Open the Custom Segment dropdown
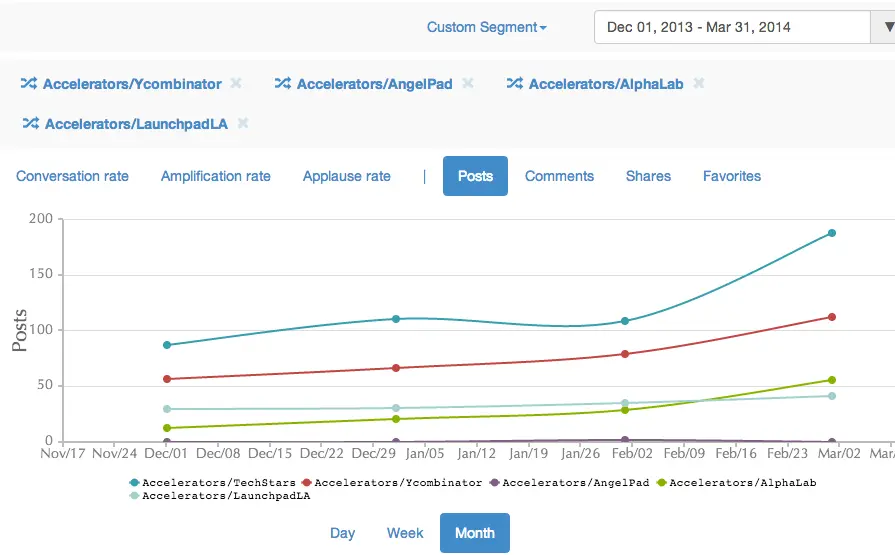This screenshot has height=555, width=895. tap(486, 27)
